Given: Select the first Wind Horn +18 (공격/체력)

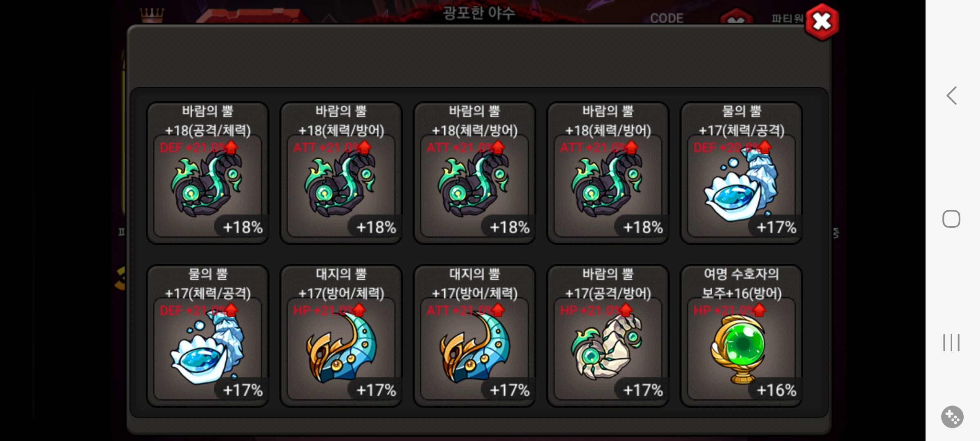Looking at the screenshot, I should [x=208, y=173].
